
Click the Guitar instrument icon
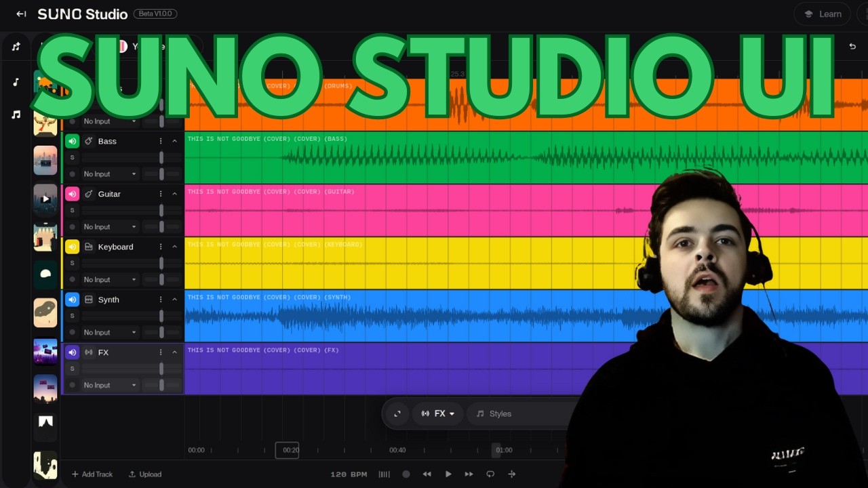click(89, 194)
